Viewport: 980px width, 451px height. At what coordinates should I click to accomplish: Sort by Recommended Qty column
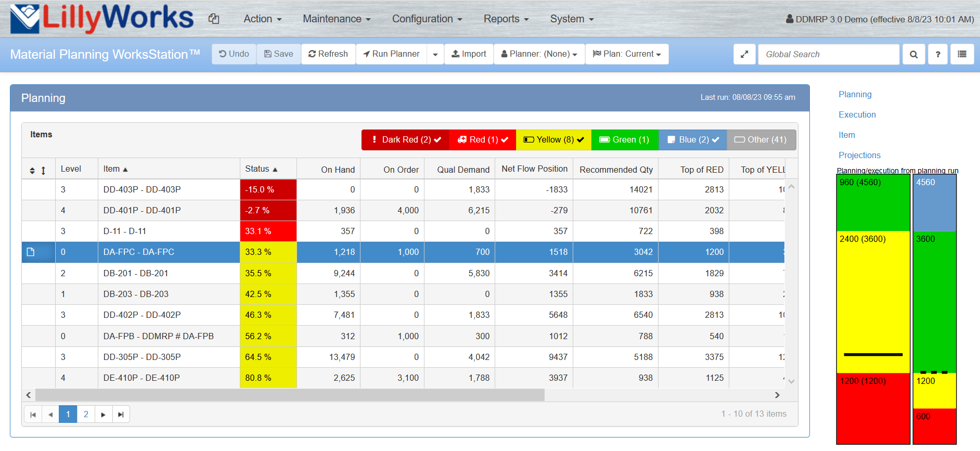point(616,170)
